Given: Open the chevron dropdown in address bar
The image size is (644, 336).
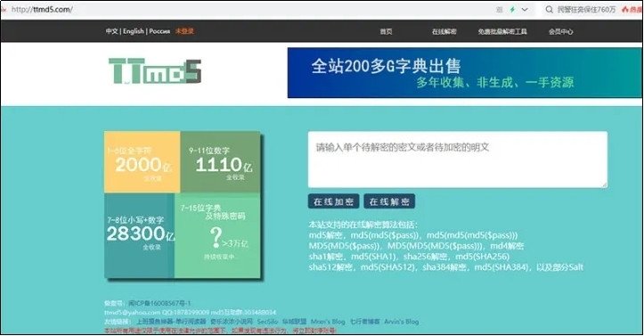Looking at the screenshot, I should pos(525,10).
